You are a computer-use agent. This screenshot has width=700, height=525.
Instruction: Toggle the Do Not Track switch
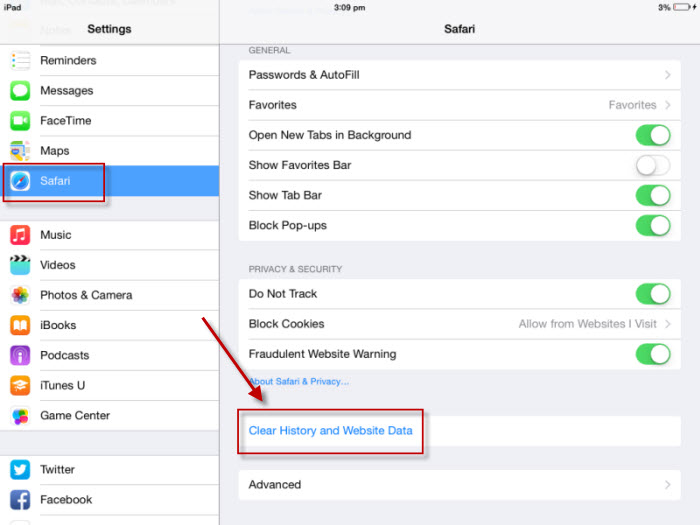653,294
